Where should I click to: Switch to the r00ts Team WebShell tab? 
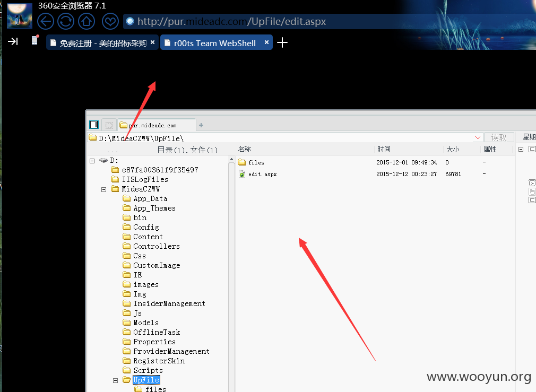tap(216, 43)
